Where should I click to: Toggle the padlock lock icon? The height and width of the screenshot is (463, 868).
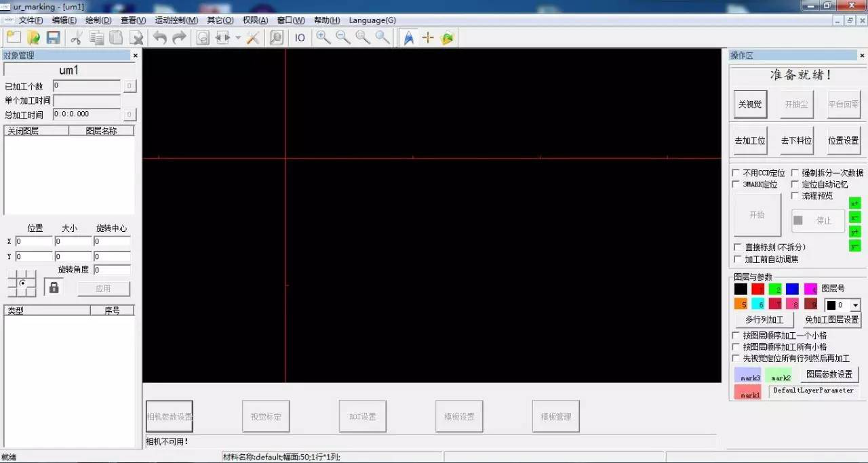[54, 287]
